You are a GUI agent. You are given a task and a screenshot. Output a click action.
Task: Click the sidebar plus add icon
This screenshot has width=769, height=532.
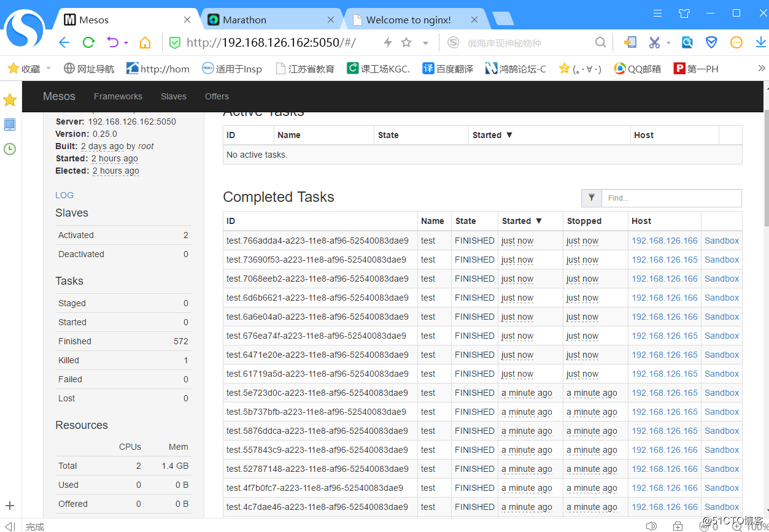pos(10,506)
